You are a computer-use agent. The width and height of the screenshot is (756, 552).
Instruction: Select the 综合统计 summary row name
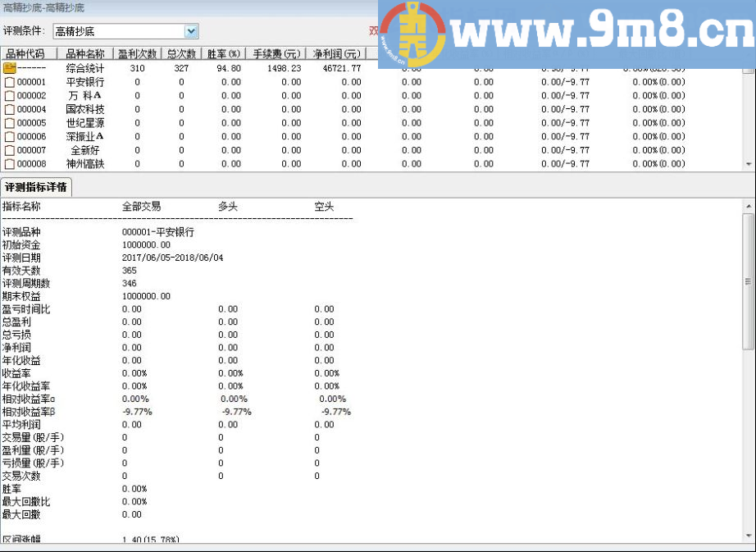click(84, 68)
